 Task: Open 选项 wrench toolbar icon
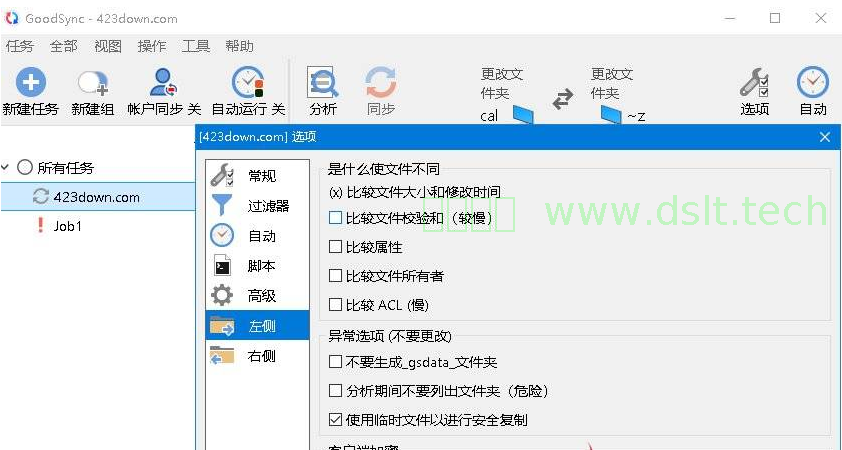(x=754, y=82)
